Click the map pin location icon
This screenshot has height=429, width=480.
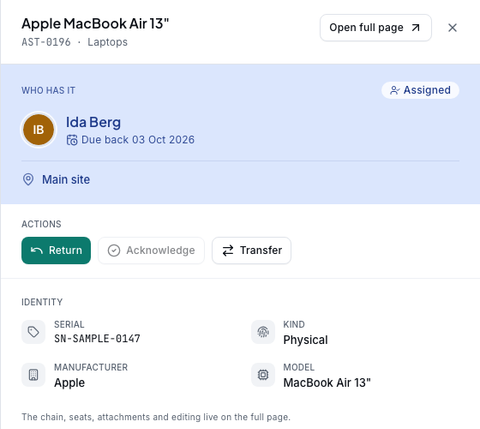[x=28, y=179]
